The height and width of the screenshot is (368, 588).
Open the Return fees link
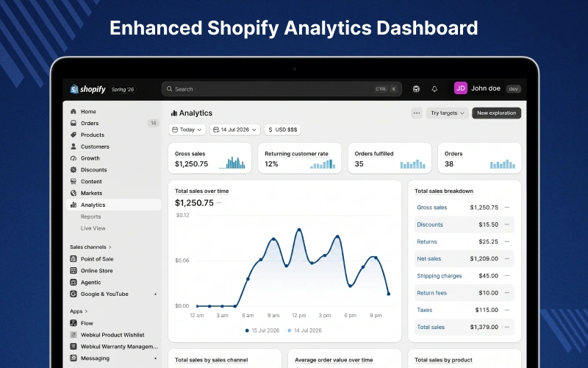pos(431,293)
